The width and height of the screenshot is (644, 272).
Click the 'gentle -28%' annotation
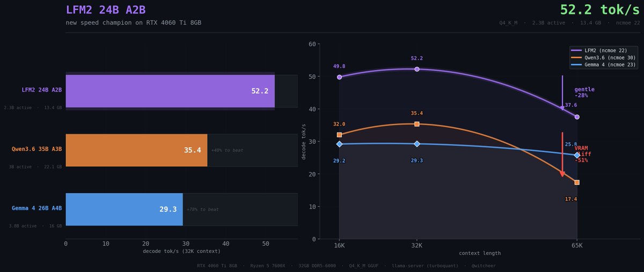[584, 92]
